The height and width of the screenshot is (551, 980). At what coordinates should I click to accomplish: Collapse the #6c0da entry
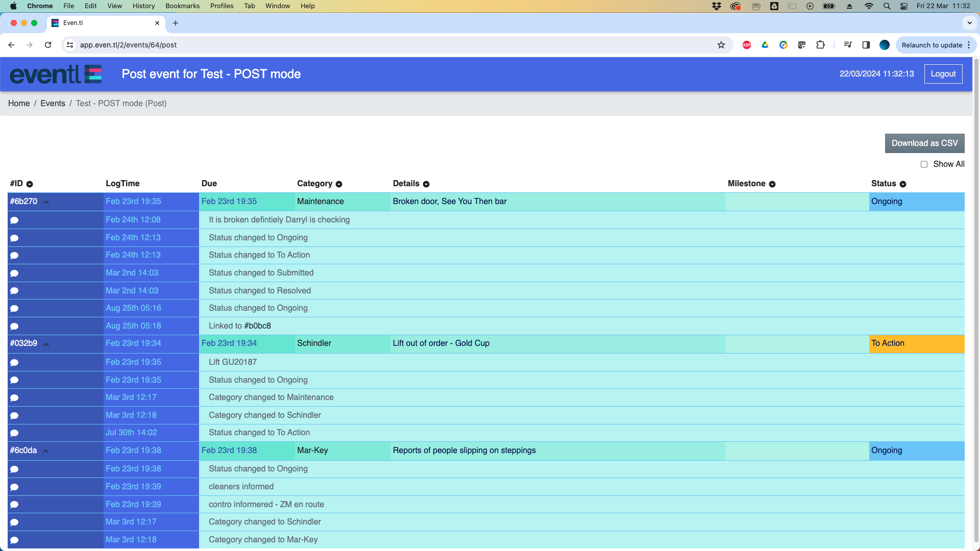(x=45, y=452)
